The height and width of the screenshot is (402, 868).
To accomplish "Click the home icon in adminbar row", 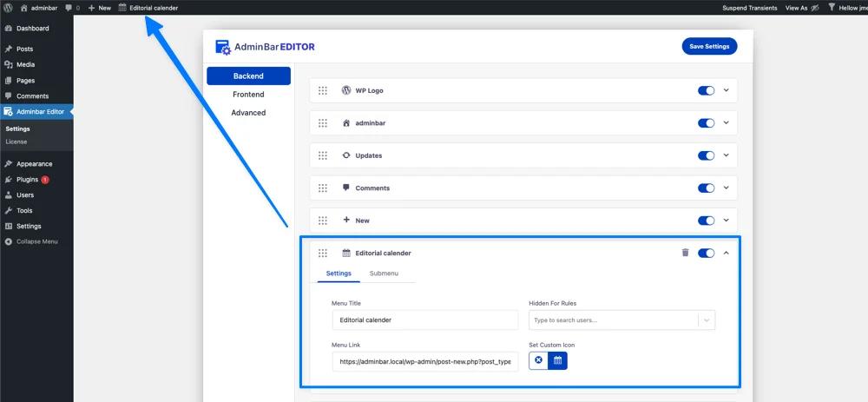I will coord(346,123).
